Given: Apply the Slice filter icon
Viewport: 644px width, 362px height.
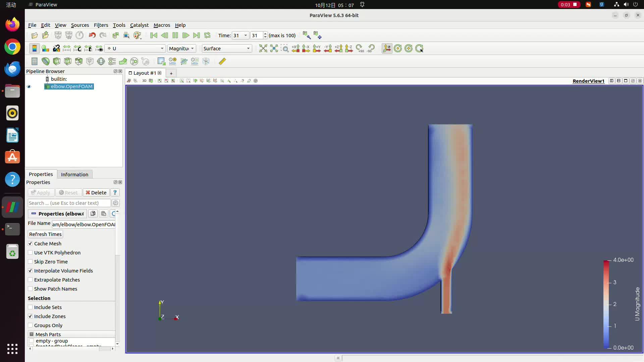Looking at the screenshot, I should click(x=68, y=61).
